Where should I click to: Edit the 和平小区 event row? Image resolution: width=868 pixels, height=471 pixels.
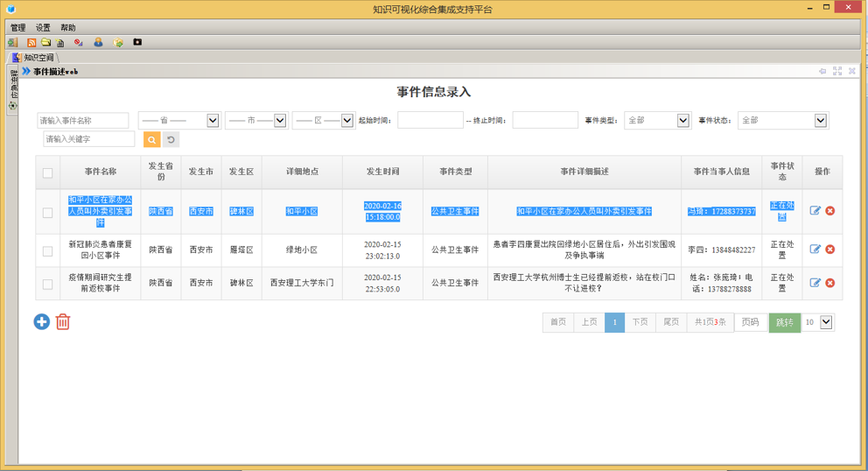click(815, 211)
